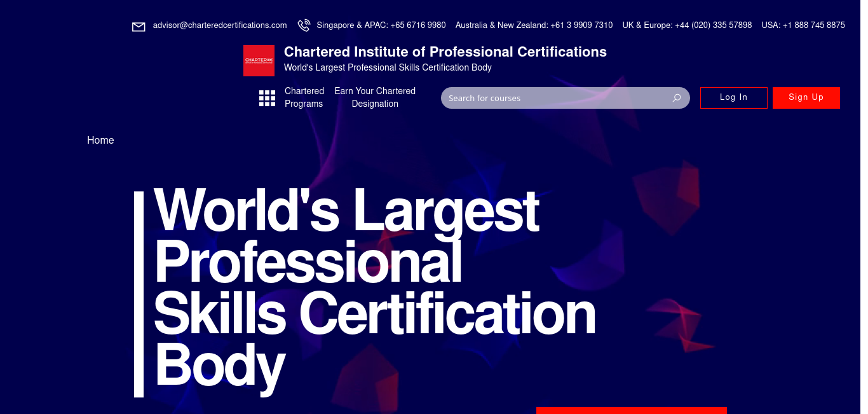This screenshot has width=868, height=414.
Task: Open Earn Your Chartered Designation menu
Action: [x=375, y=97]
